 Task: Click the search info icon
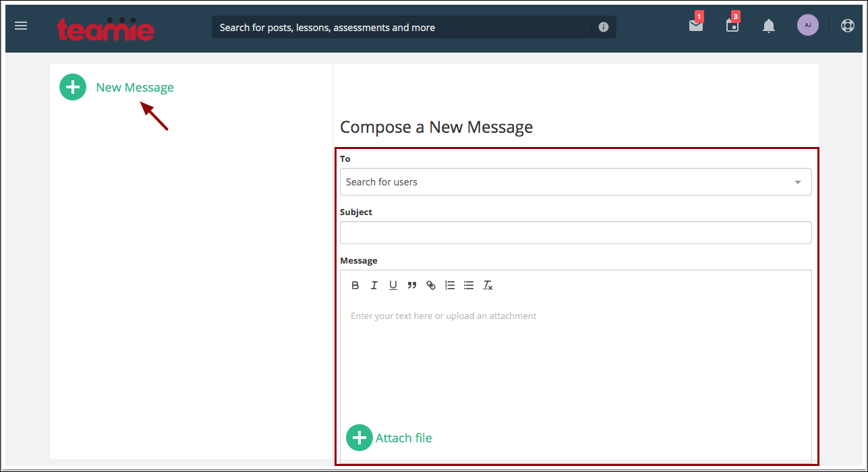604,27
